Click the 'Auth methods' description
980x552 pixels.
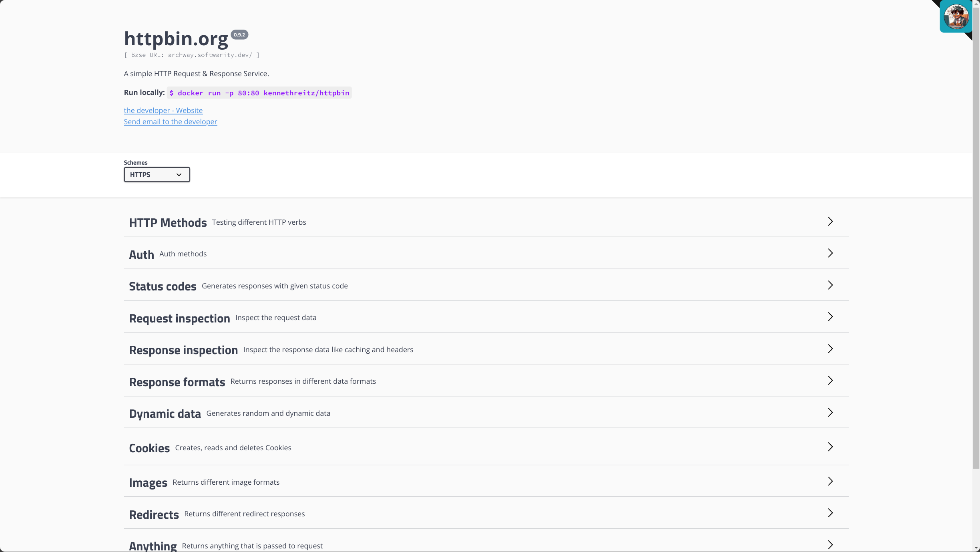click(x=183, y=254)
